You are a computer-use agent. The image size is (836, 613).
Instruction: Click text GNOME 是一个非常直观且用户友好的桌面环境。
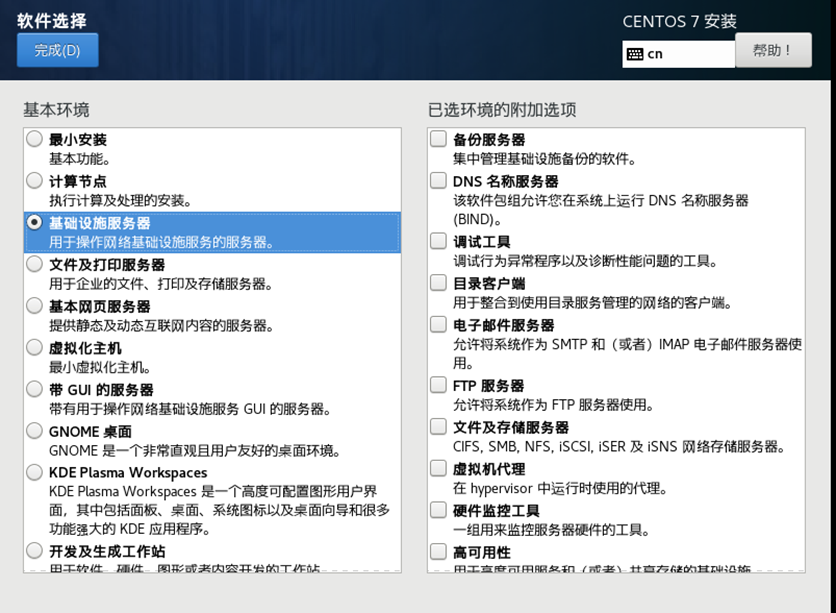195,450
